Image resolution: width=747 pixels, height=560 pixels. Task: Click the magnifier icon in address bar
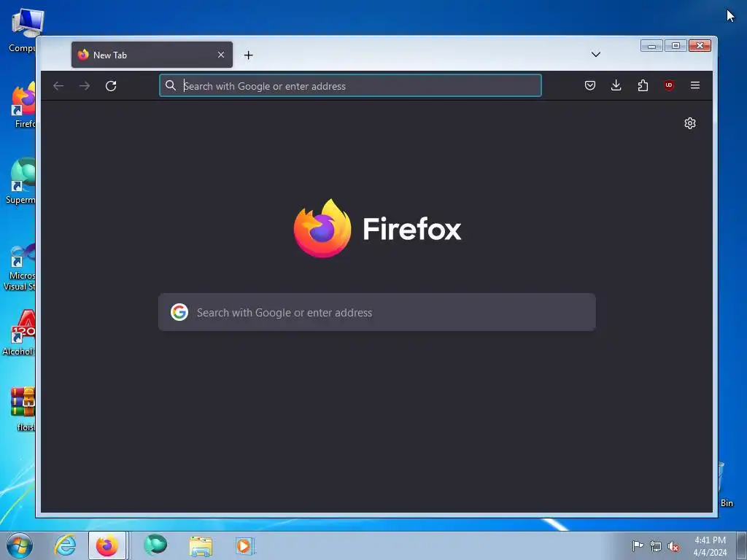tap(171, 86)
